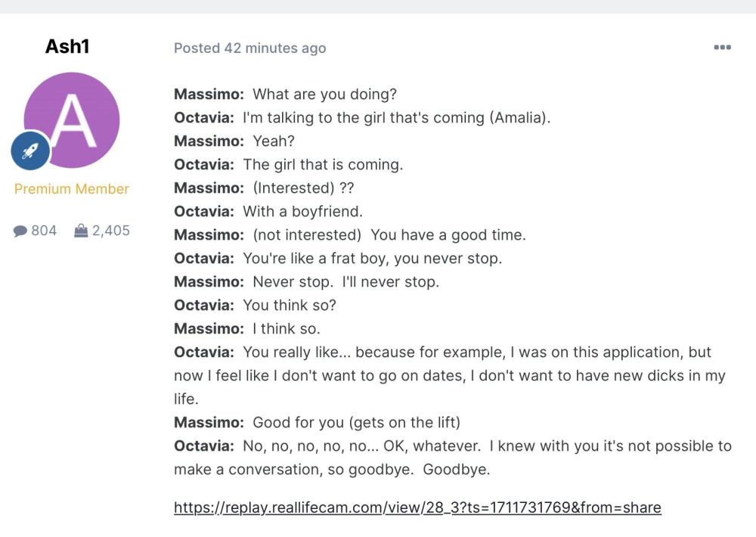The image size is (756, 537).
Task: Click the bag reputation icon
Action: tap(81, 231)
